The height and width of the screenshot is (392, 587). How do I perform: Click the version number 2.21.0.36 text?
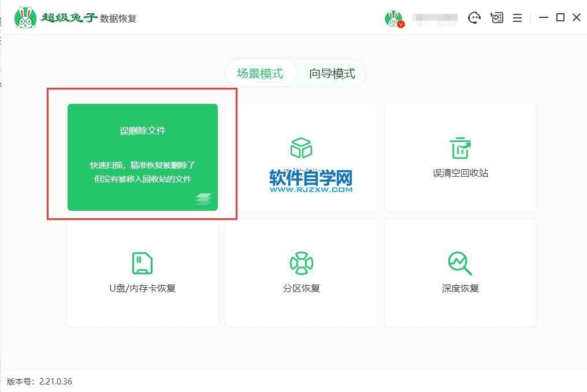pyautogui.click(x=55, y=382)
